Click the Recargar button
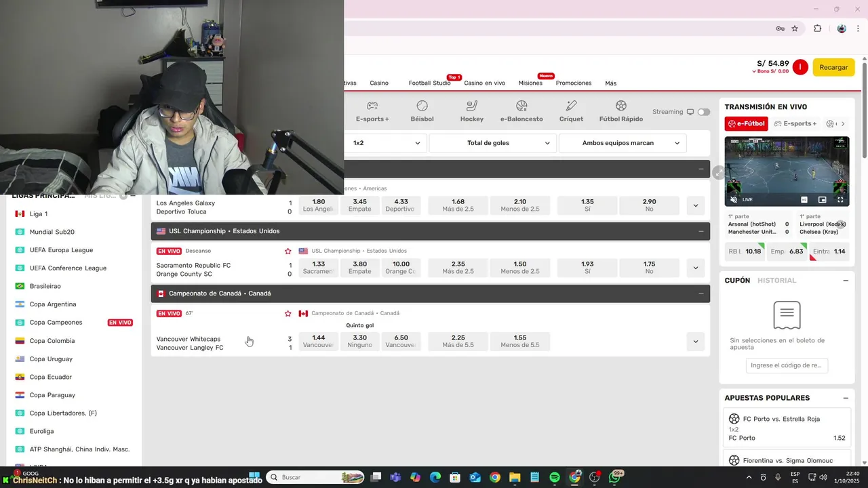Screen dimensions: 868x488 pos(833,68)
